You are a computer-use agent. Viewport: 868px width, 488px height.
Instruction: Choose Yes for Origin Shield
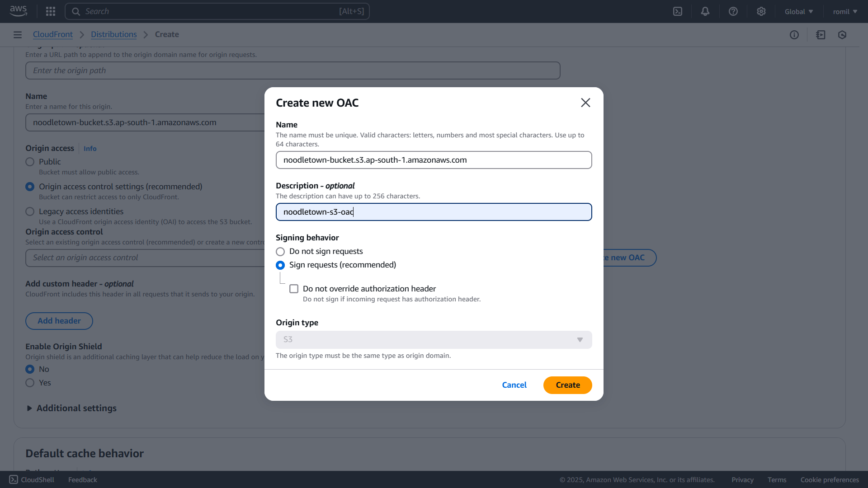pos(30,383)
